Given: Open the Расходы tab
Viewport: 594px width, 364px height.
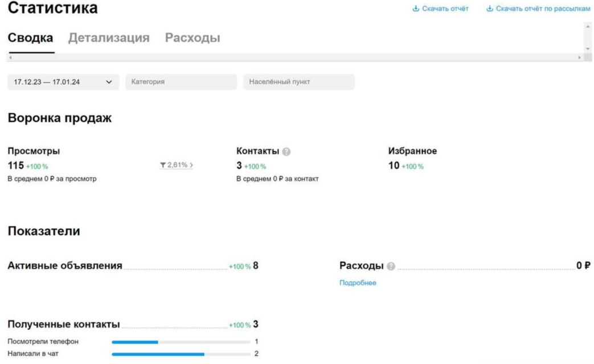Looking at the screenshot, I should [192, 38].
